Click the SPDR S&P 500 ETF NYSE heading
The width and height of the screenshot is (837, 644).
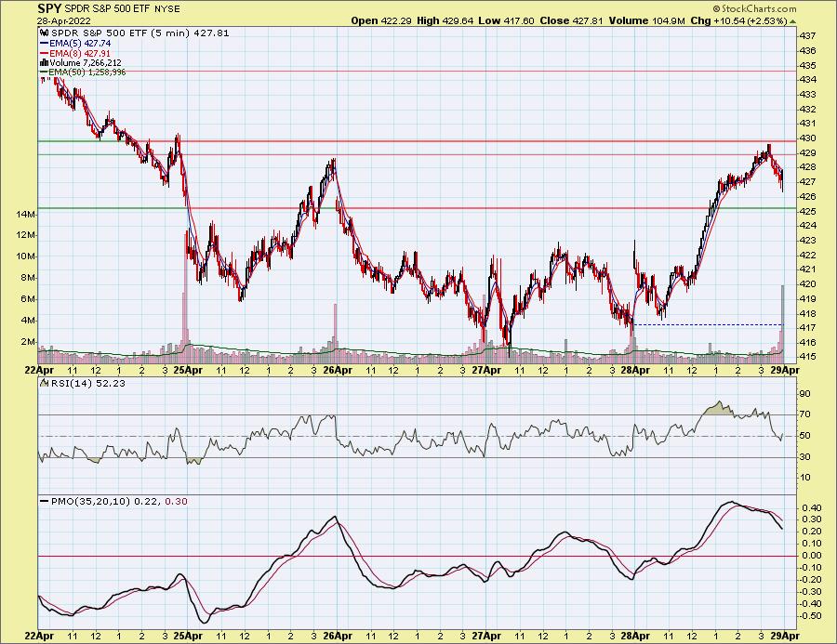122,9
